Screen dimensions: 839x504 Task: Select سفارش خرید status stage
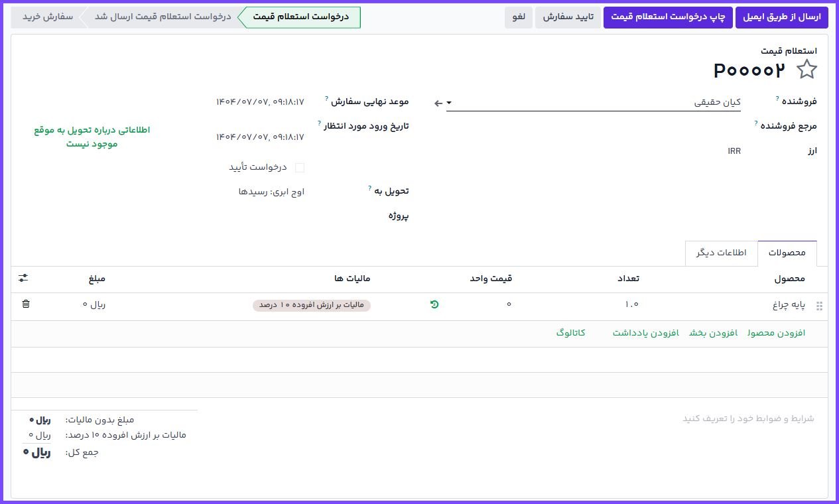48,17
